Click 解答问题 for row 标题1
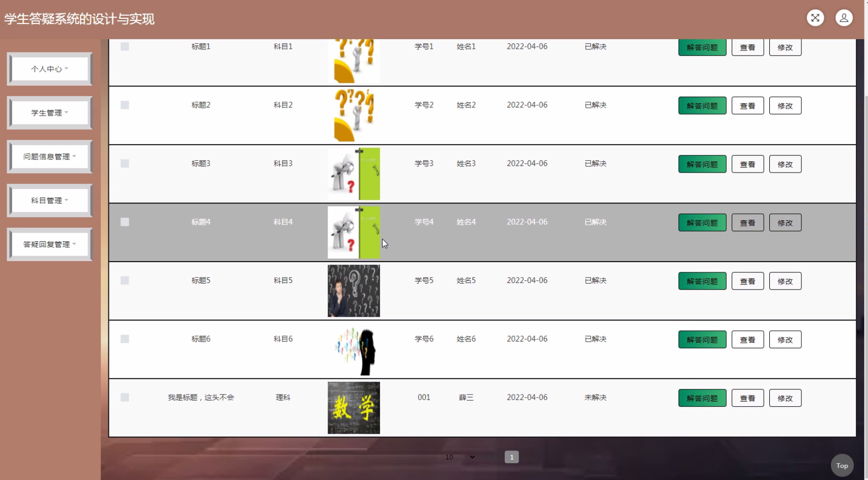Viewport: 868px width, 480px height. click(702, 47)
